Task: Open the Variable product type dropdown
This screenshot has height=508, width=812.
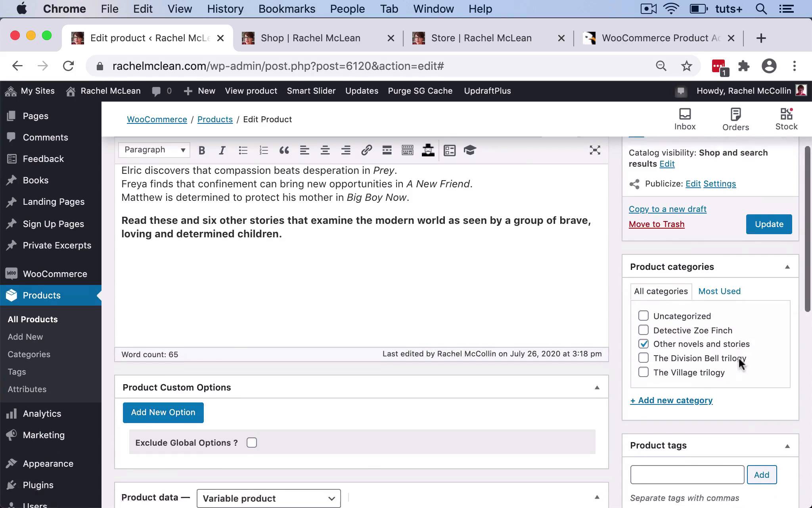Action: pyautogui.click(x=268, y=498)
